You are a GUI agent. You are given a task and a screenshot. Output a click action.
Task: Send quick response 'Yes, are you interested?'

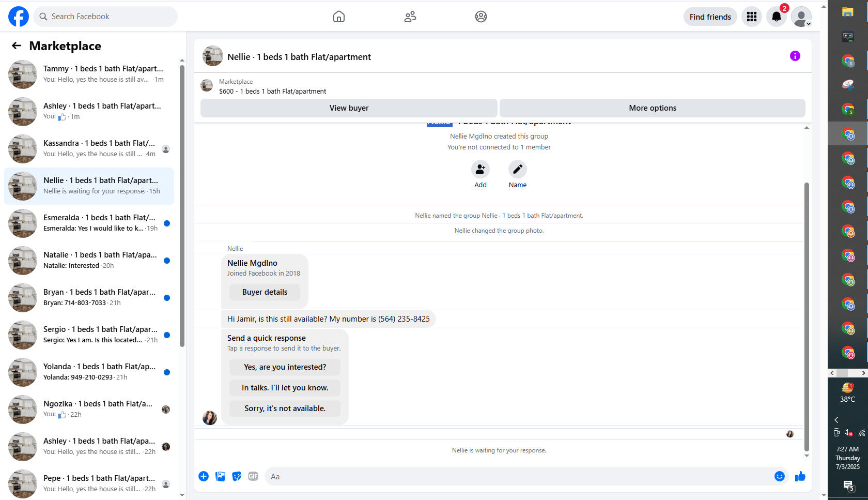click(285, 367)
